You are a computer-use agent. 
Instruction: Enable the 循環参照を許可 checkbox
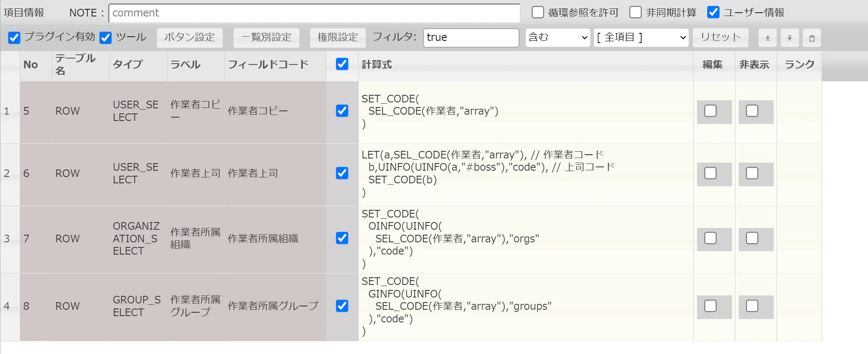(x=538, y=12)
